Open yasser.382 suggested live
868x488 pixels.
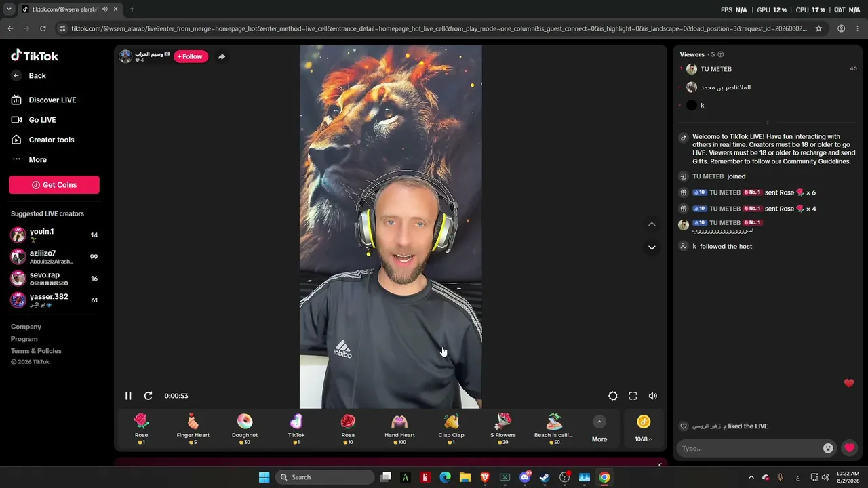point(54,300)
